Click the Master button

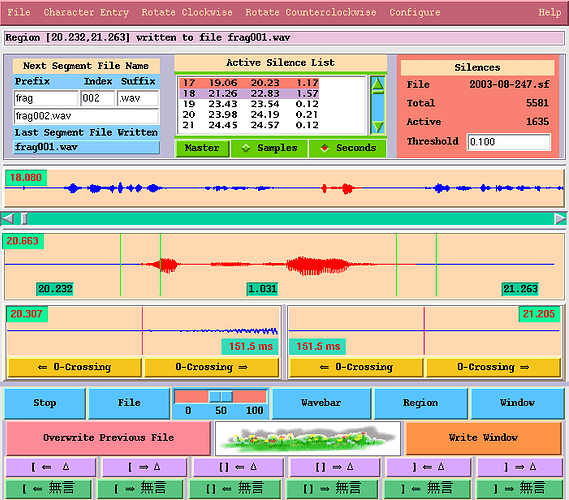[x=202, y=148]
